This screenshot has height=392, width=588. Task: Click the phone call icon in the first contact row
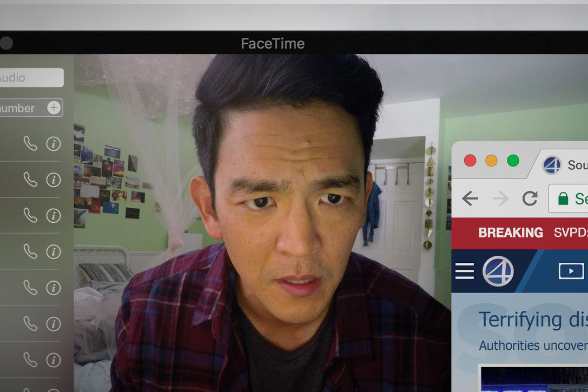pos(30,143)
